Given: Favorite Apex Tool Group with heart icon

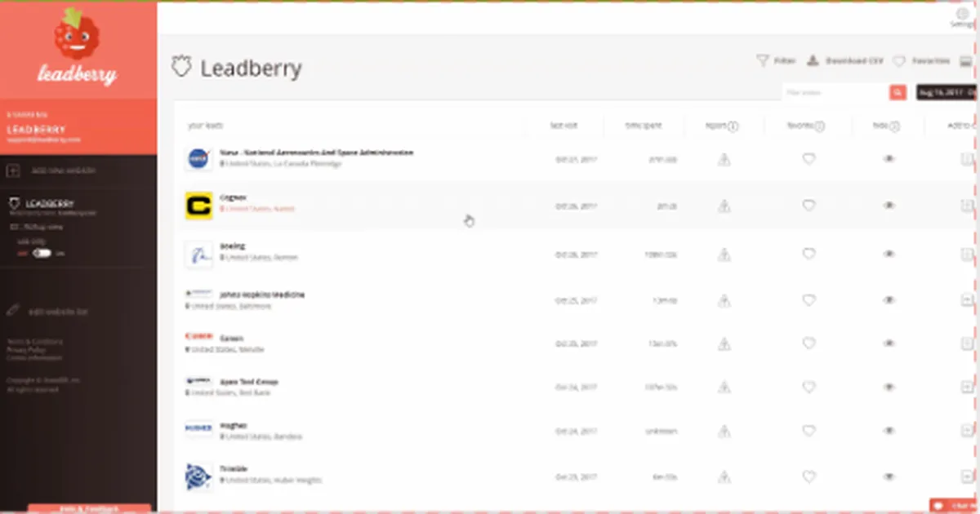Looking at the screenshot, I should (808, 387).
